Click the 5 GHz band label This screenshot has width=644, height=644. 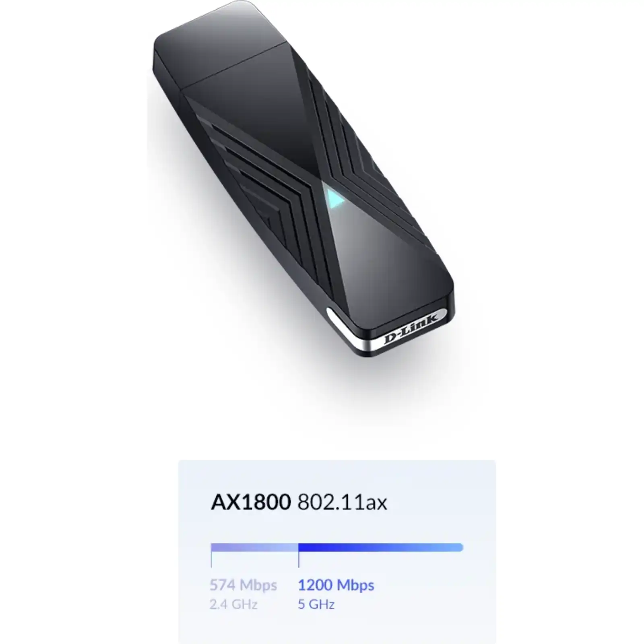316,604
